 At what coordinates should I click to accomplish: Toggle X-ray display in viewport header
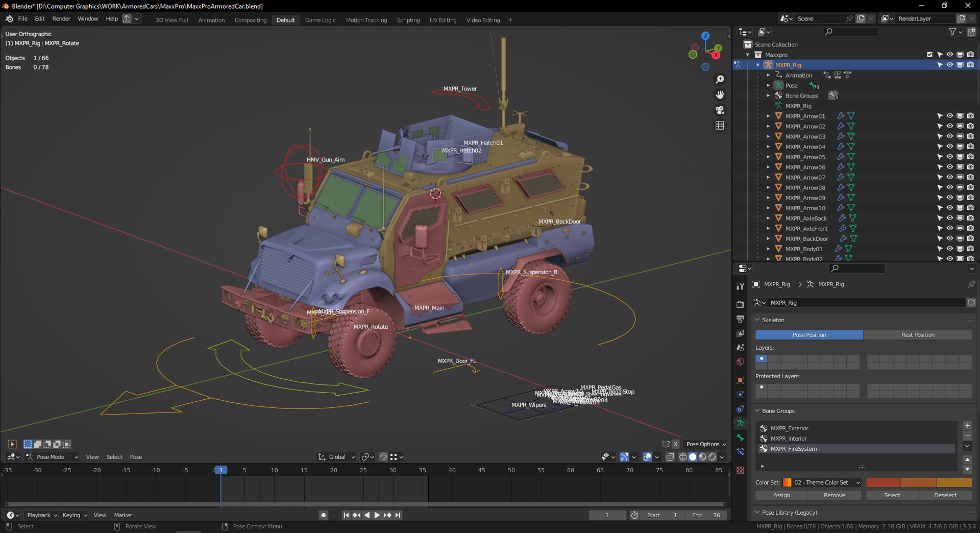pos(670,457)
